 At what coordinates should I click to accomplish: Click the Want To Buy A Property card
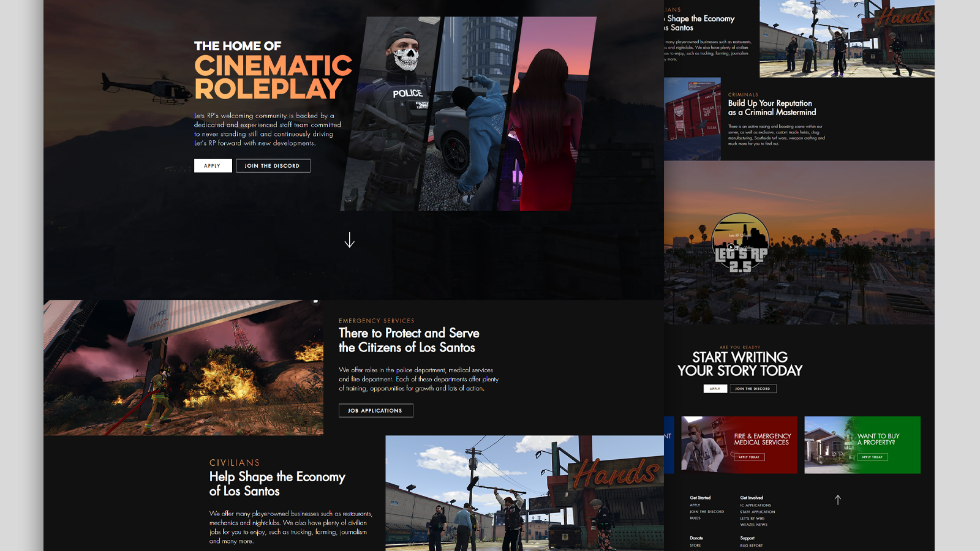pyautogui.click(x=862, y=445)
